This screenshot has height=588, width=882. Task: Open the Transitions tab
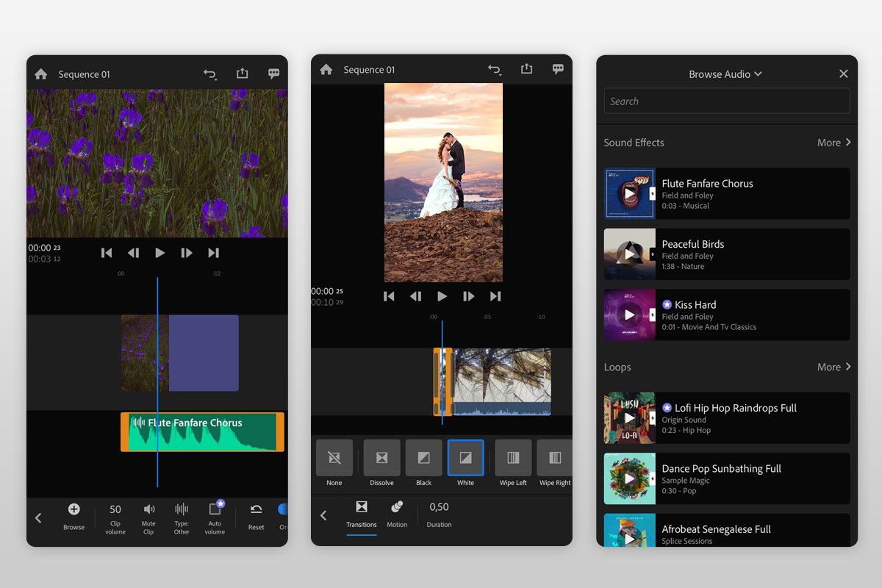(362, 514)
